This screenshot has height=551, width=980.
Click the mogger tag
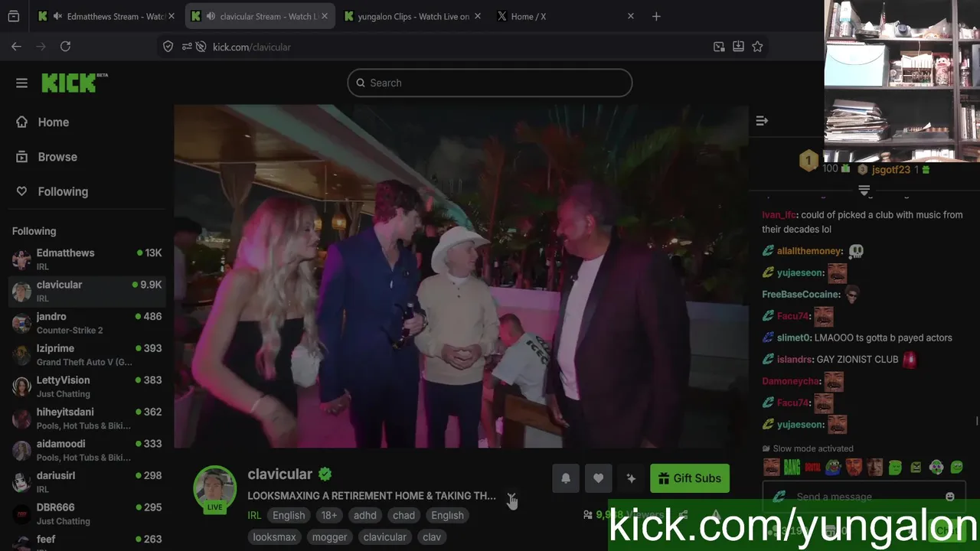(330, 536)
